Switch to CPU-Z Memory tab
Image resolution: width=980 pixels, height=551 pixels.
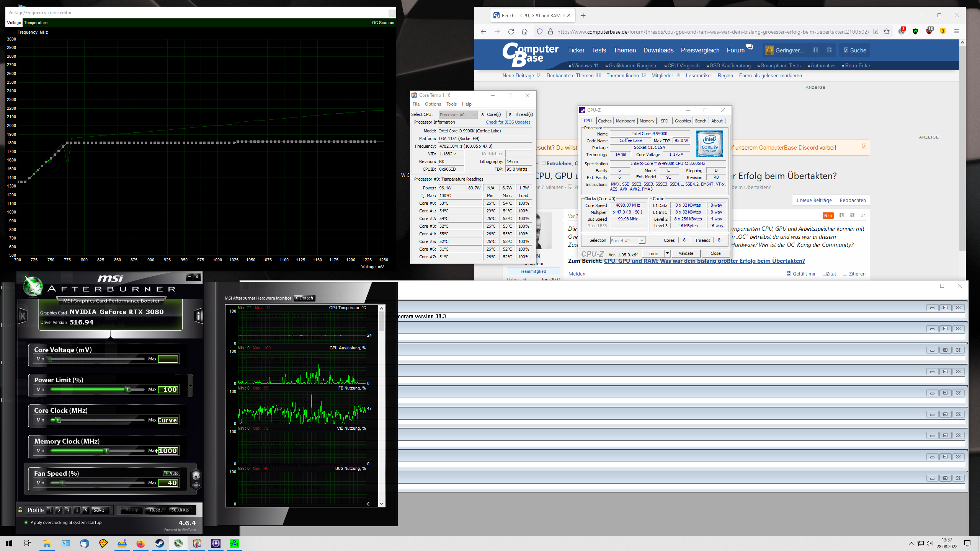647,121
